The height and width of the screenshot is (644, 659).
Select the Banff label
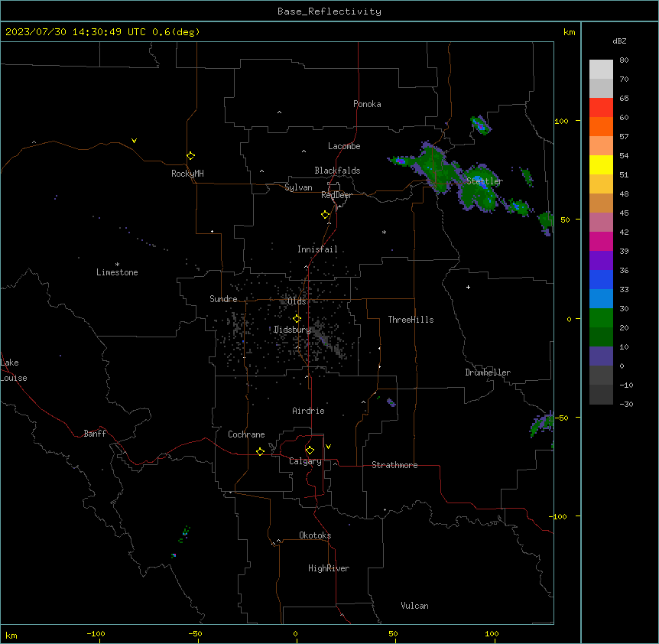95,434
